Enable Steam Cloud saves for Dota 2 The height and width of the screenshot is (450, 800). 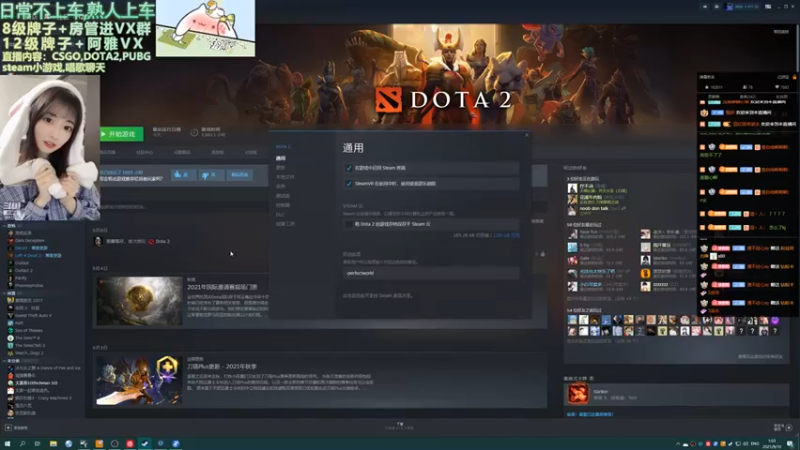[x=349, y=224]
